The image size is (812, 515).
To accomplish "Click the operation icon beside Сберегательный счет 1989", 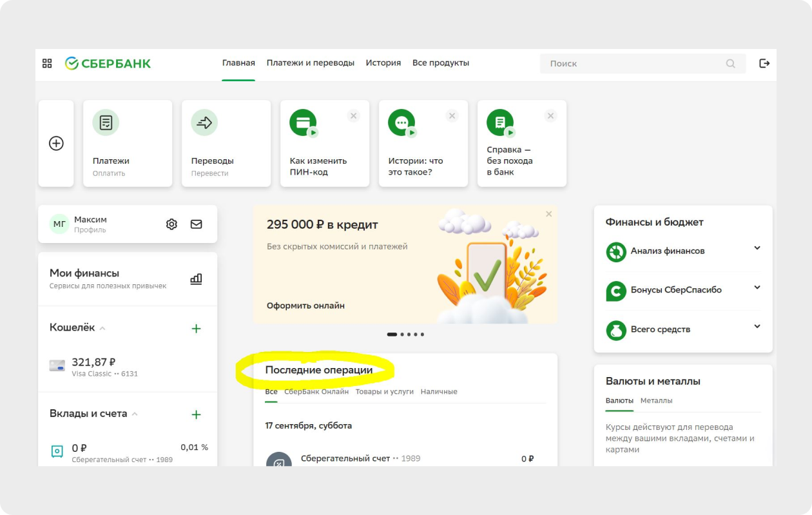I will coord(279,460).
